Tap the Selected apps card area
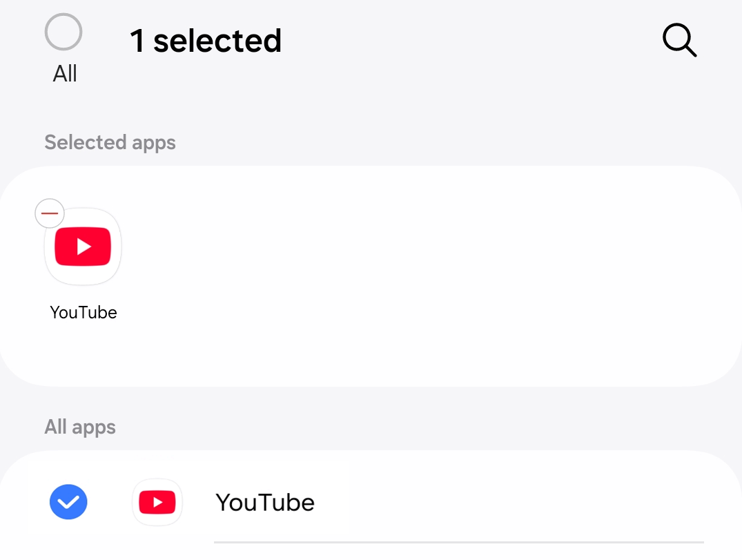 point(371,276)
